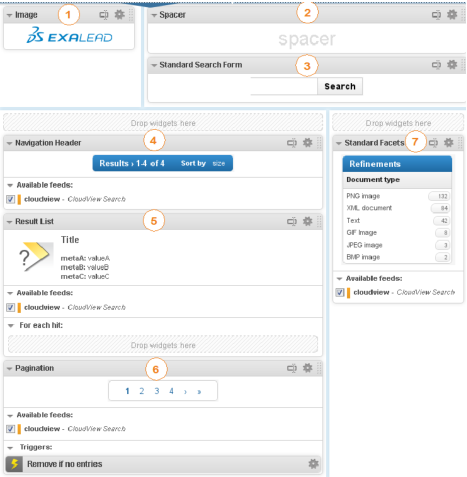This screenshot has height=477, width=467.
Task: Click the PNG image refinement
Action: pos(363,196)
